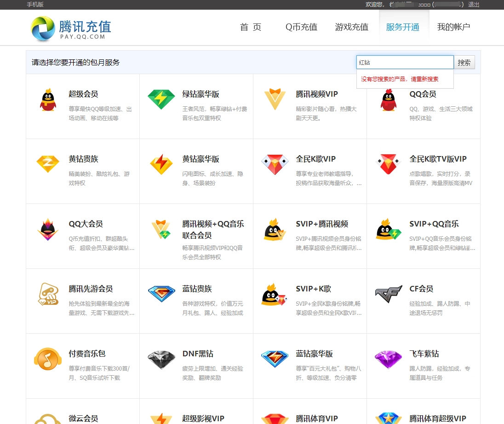Select the 腾讯视频+QQ音乐联合会员 icon
The image size is (504, 424).
161,229
